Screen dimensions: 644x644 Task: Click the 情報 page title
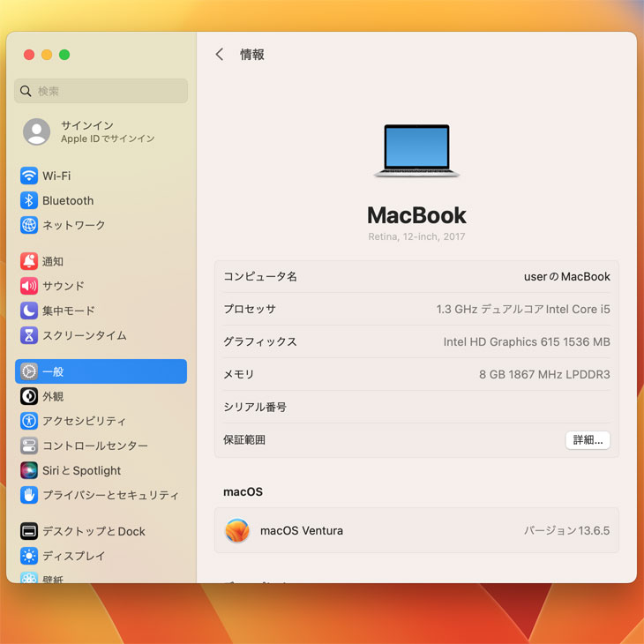(x=252, y=54)
